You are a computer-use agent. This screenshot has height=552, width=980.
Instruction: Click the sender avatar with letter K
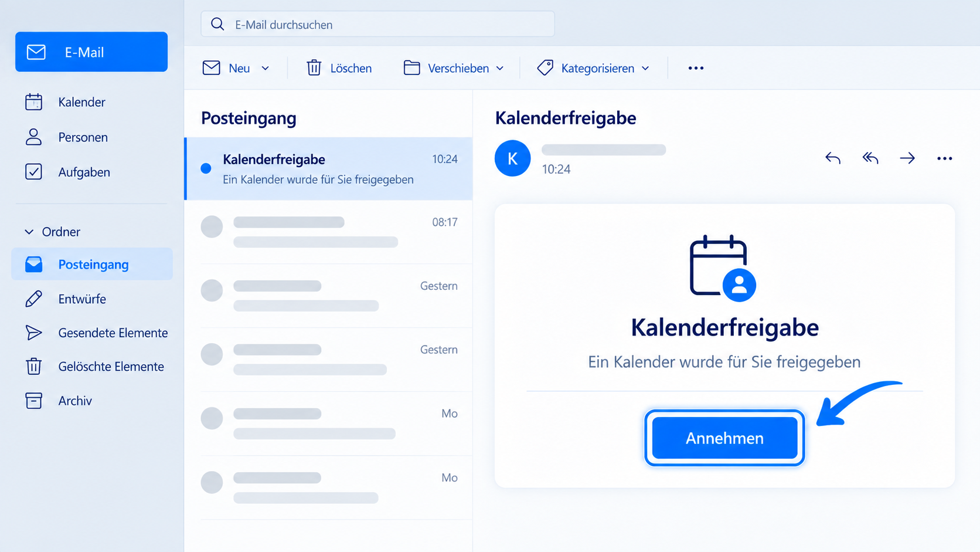512,158
